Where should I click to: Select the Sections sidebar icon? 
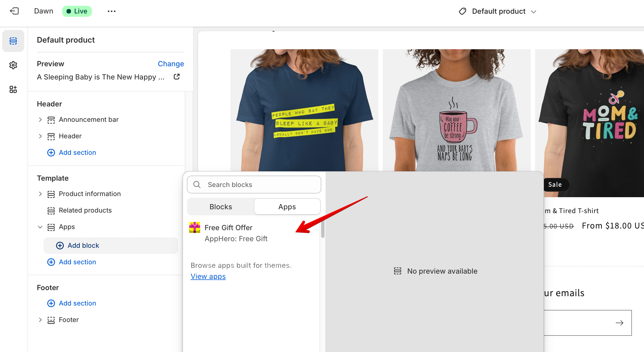13,41
